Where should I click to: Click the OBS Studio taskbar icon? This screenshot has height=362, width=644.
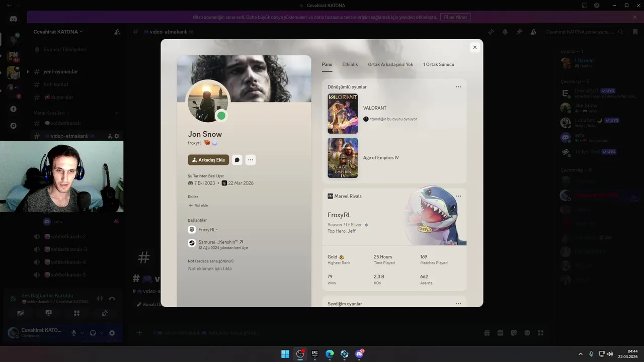pos(300,354)
